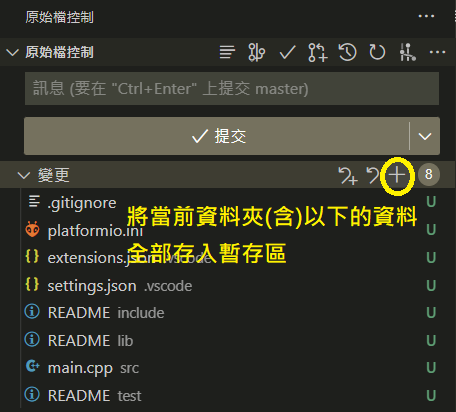The image size is (456, 412).
Task: Open the source control section ellipsis menu
Action: [437, 52]
